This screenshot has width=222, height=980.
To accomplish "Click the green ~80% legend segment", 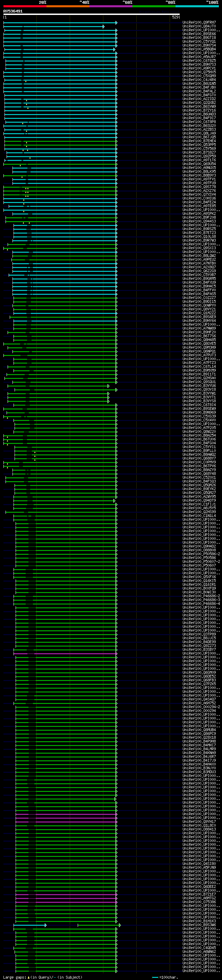I will [154, 6].
